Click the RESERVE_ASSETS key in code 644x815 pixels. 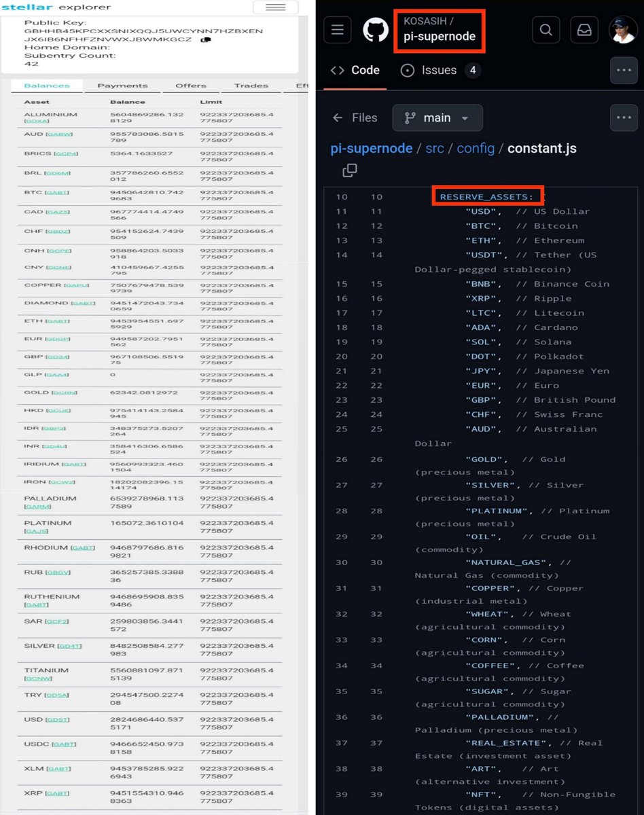click(486, 197)
